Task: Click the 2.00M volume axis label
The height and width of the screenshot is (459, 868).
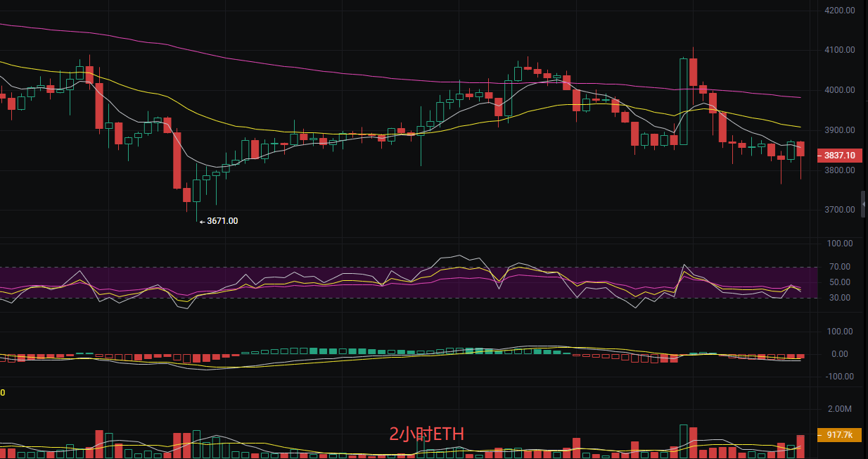Action: [x=840, y=409]
